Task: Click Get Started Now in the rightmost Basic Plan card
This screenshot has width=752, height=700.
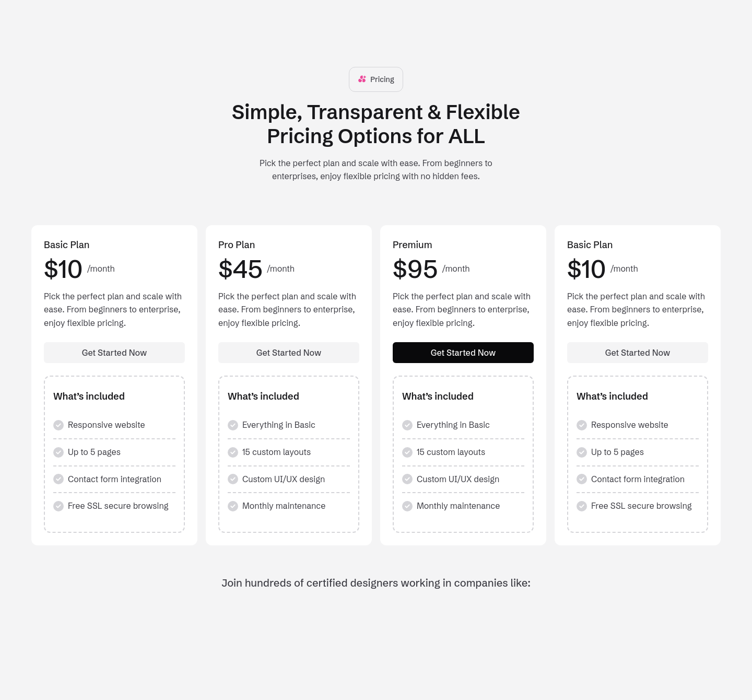Action: click(637, 353)
